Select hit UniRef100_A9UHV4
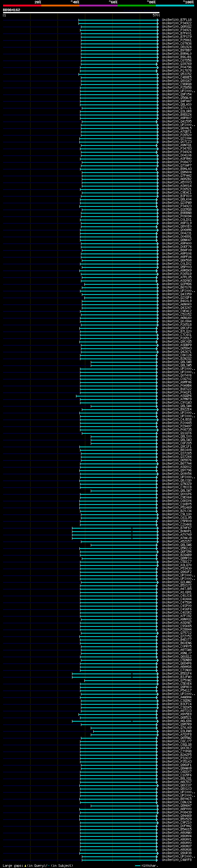 pos(177,836)
